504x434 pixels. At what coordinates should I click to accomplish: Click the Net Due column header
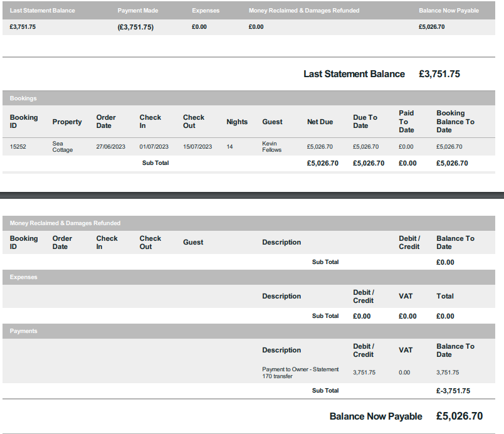320,122
